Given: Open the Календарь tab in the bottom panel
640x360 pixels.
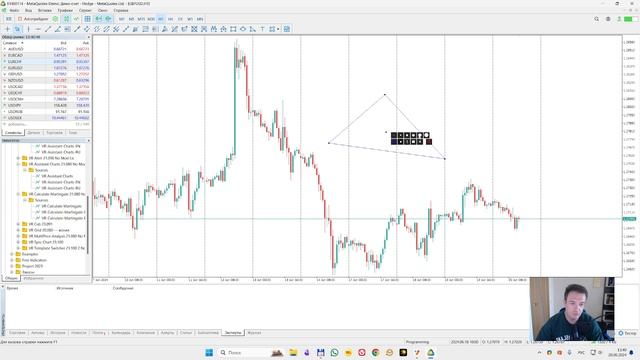Looking at the screenshot, I should (121, 333).
